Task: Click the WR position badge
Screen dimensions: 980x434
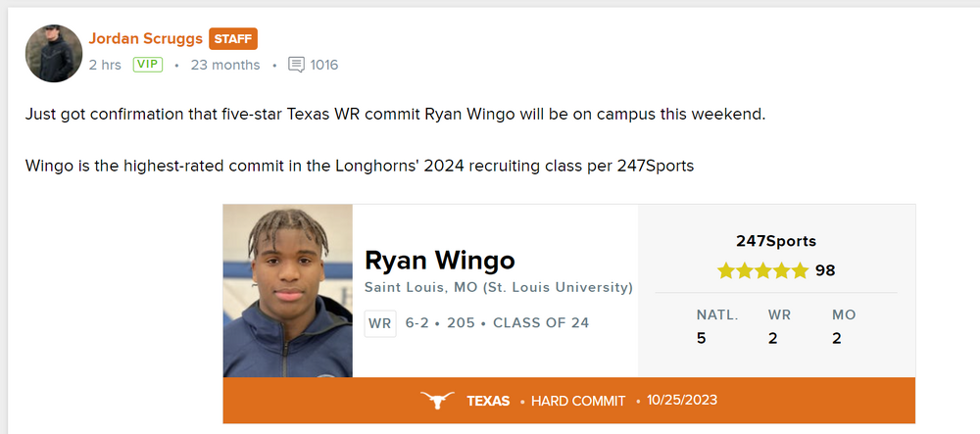Action: point(379,322)
